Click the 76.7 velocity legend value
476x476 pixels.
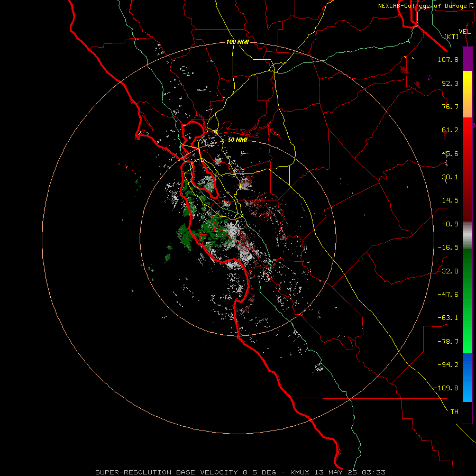(x=450, y=106)
